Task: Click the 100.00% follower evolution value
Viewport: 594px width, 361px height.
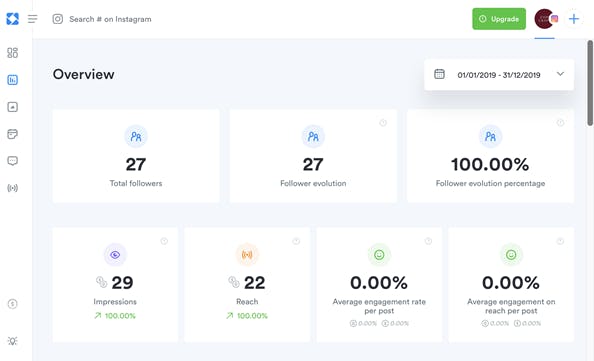Action: click(490, 164)
